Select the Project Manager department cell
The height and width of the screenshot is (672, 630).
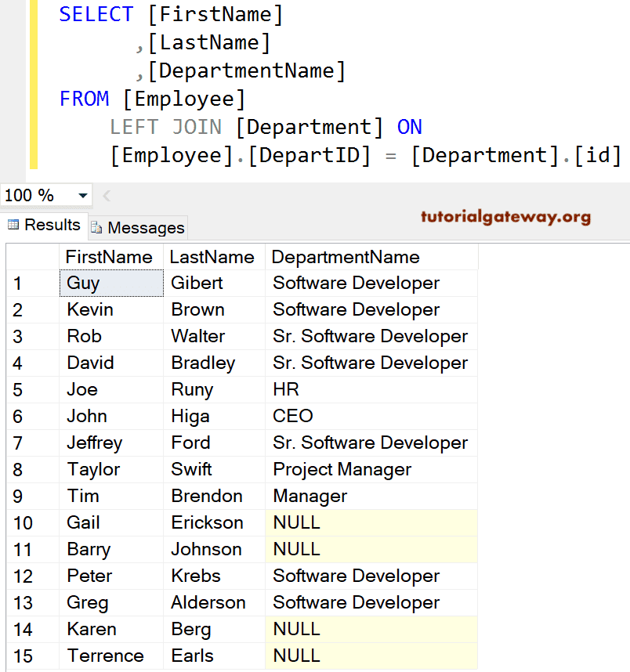click(x=371, y=469)
